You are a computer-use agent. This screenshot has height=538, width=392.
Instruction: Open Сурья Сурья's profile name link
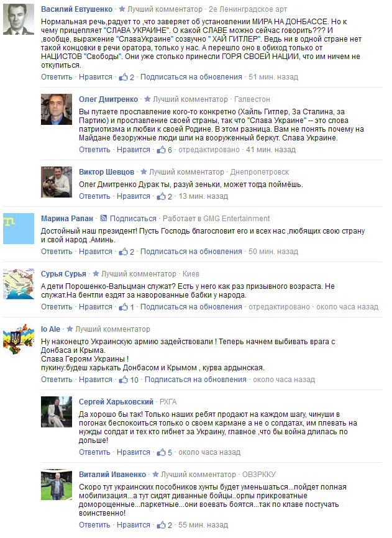pyautogui.click(x=63, y=274)
